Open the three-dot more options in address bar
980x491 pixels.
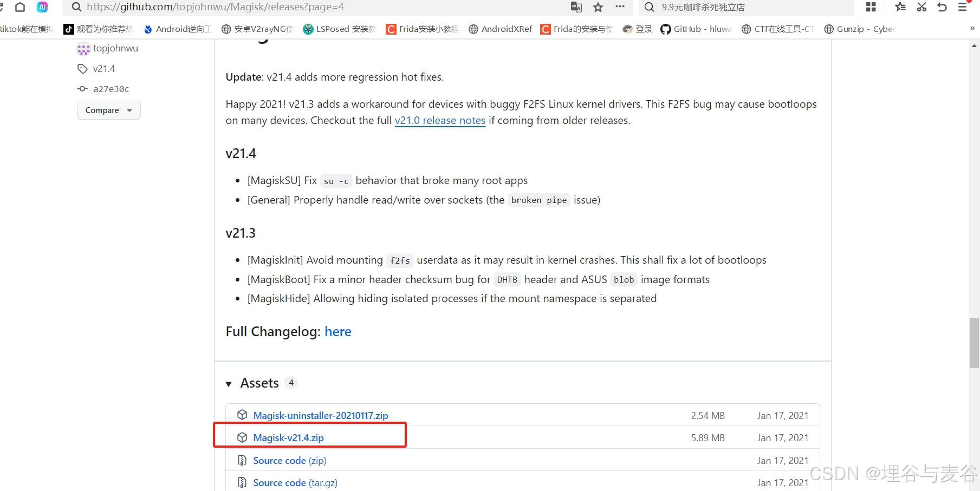[620, 7]
